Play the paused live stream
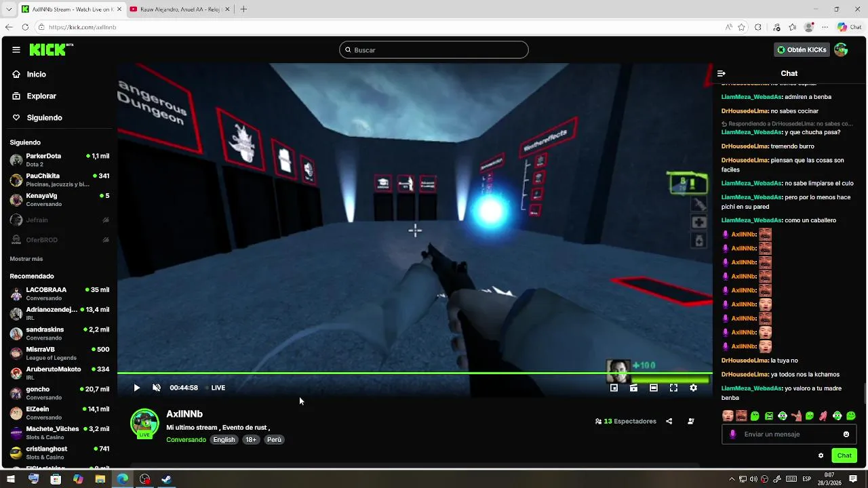This screenshot has height=488, width=868. coord(136,388)
